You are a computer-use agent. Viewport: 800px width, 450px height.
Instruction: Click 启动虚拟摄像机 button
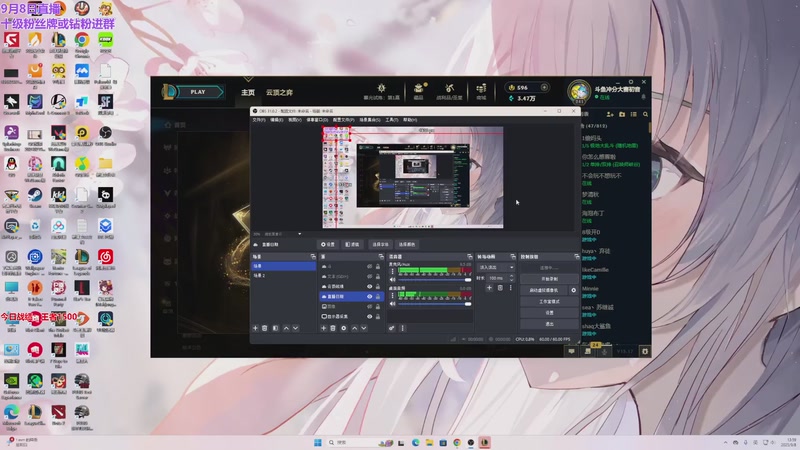click(x=544, y=290)
